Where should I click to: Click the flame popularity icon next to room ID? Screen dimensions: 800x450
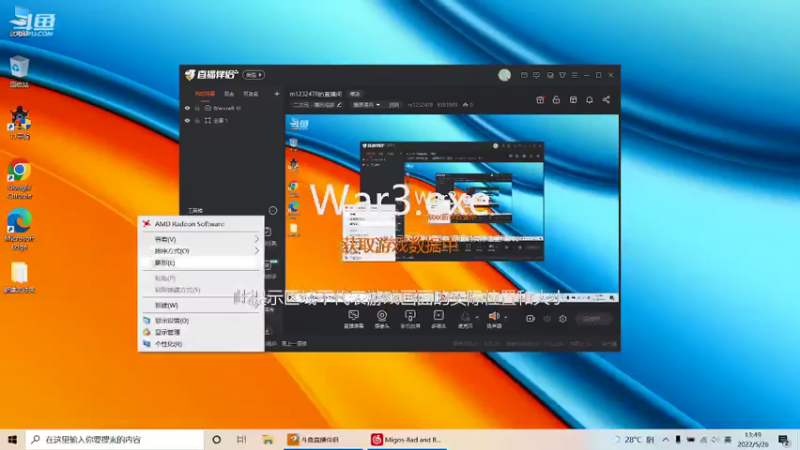point(465,105)
